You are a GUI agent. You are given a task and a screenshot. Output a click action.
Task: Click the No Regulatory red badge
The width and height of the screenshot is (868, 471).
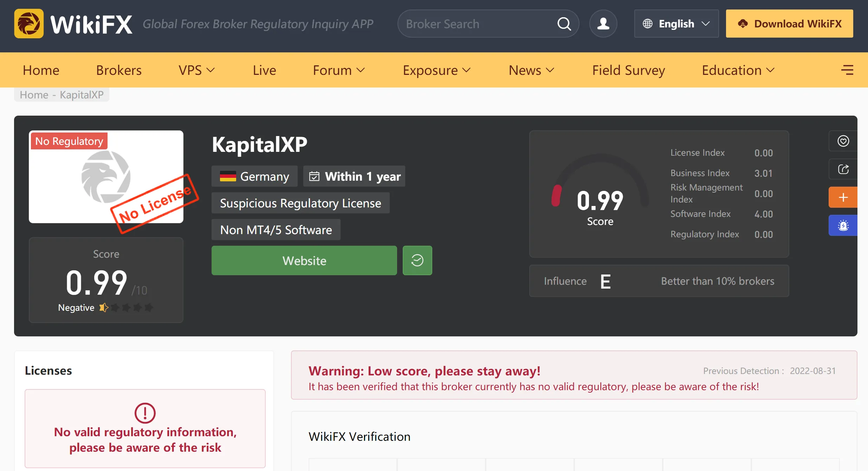(69, 141)
